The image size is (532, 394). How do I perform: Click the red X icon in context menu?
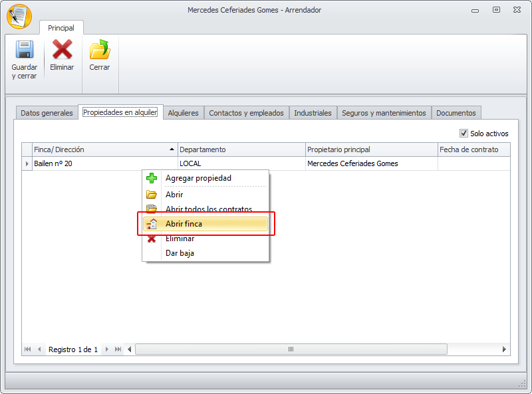[x=152, y=239]
